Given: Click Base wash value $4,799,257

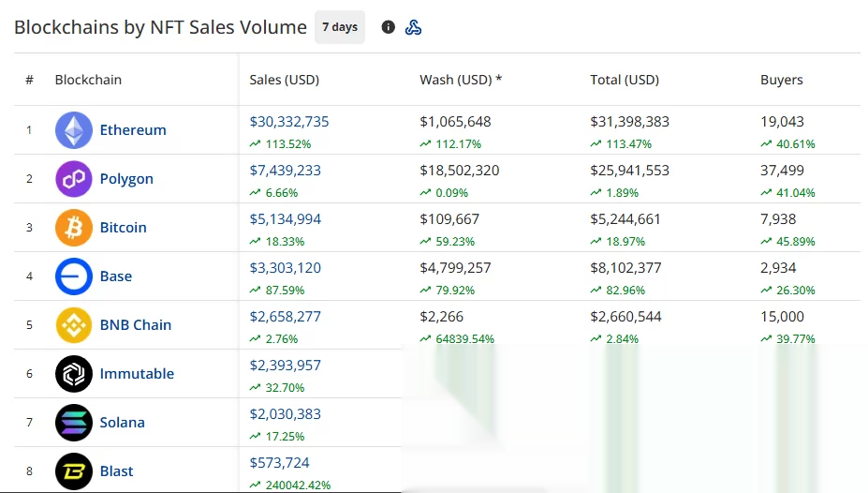Looking at the screenshot, I should click(x=455, y=268).
